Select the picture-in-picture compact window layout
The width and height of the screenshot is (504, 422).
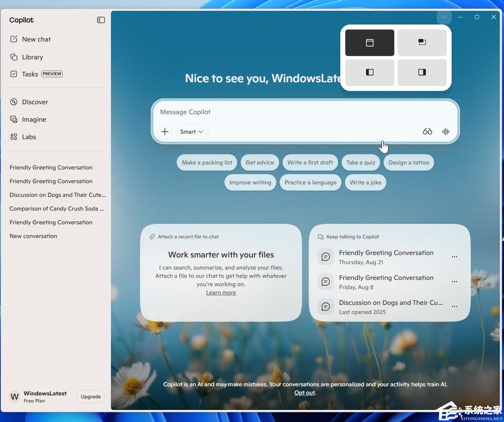tap(422, 43)
